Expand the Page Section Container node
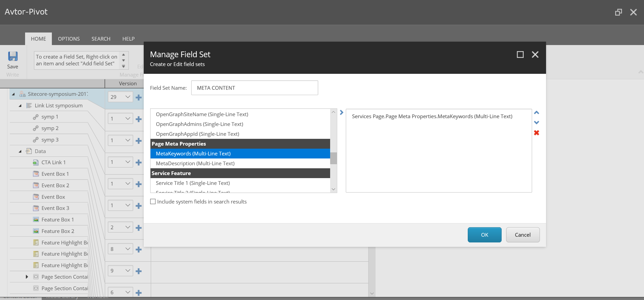This screenshot has height=300, width=644. click(x=27, y=277)
